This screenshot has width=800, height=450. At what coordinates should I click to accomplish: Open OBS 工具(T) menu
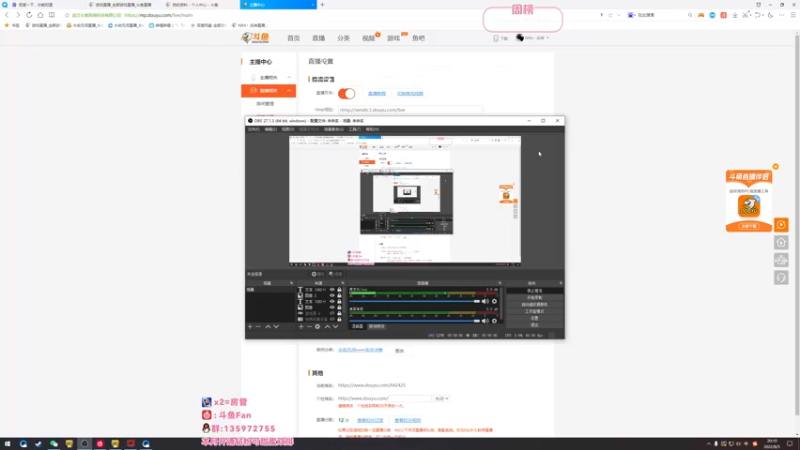pos(355,130)
